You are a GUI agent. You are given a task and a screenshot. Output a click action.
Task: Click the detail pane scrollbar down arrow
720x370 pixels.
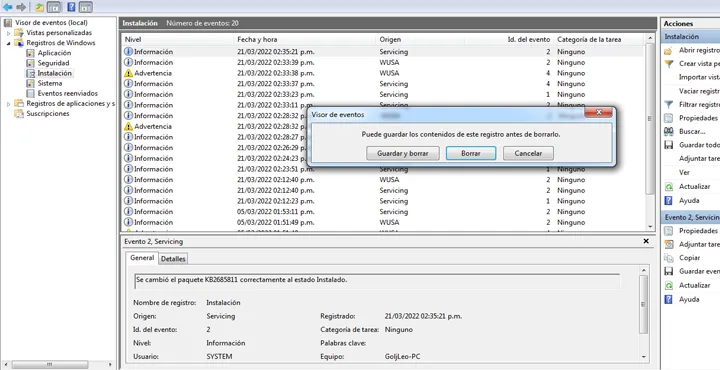[644, 357]
